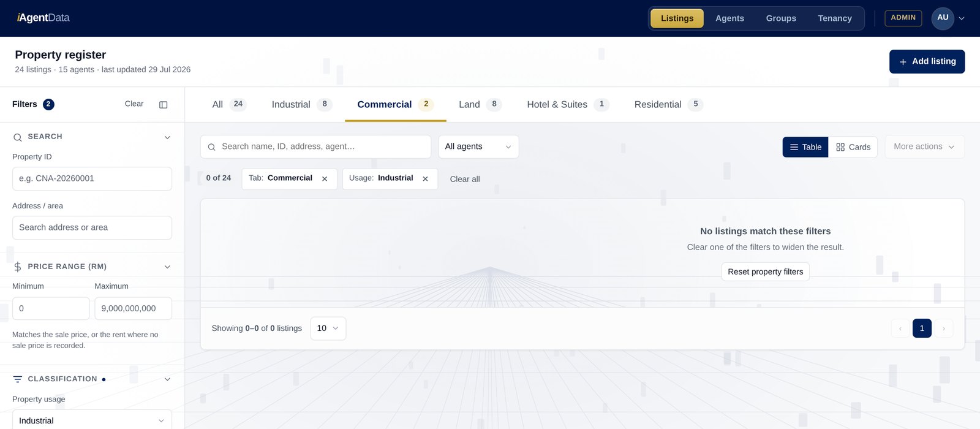Open the AU user avatar menu
This screenshot has height=429, width=980.
[943, 18]
